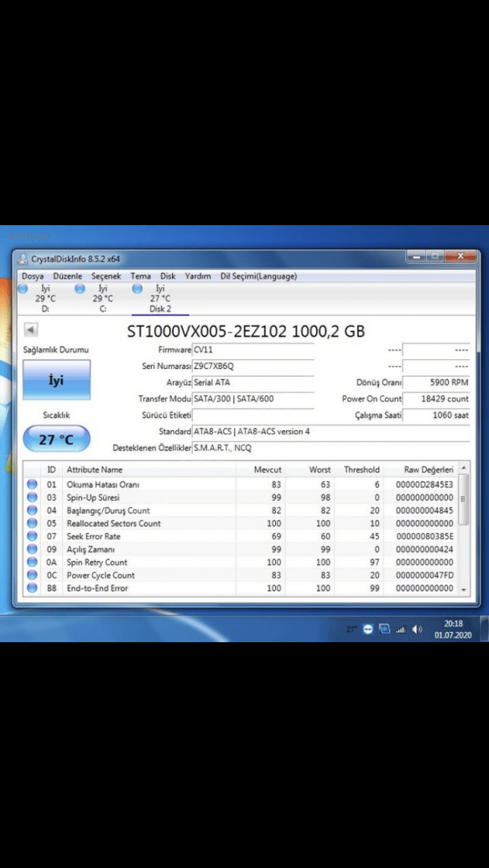489x868 pixels.
Task: Open the Disk menu
Action: pyautogui.click(x=168, y=276)
